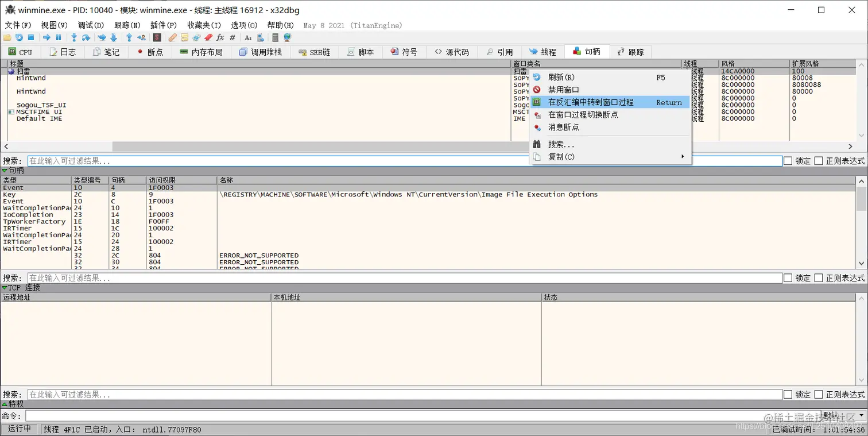This screenshot has height=436, width=868.
Task: Select 在反汇编中转到窗口过程 menu entry
Action: 610,102
